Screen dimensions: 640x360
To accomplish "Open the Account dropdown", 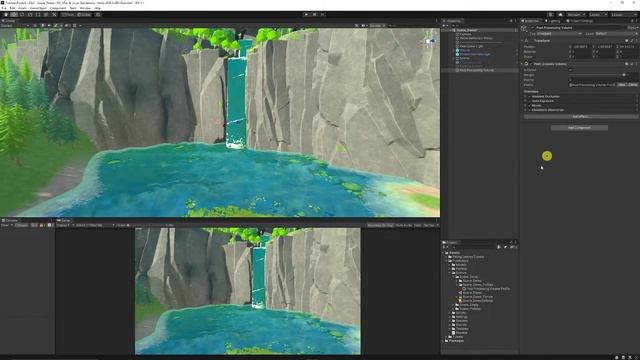I will (576, 15).
